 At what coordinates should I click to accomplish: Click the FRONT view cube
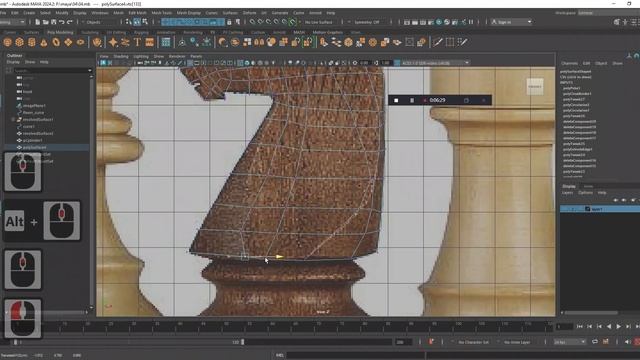click(535, 87)
